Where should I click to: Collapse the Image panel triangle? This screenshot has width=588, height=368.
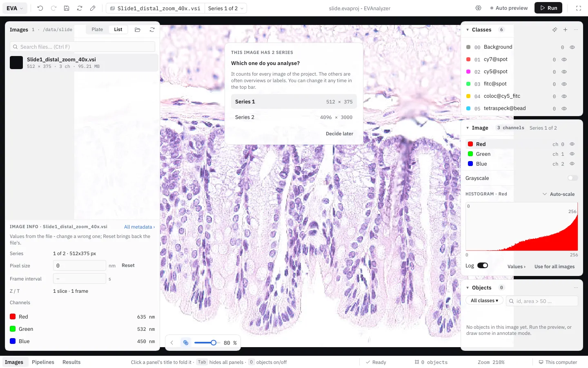tap(468, 128)
